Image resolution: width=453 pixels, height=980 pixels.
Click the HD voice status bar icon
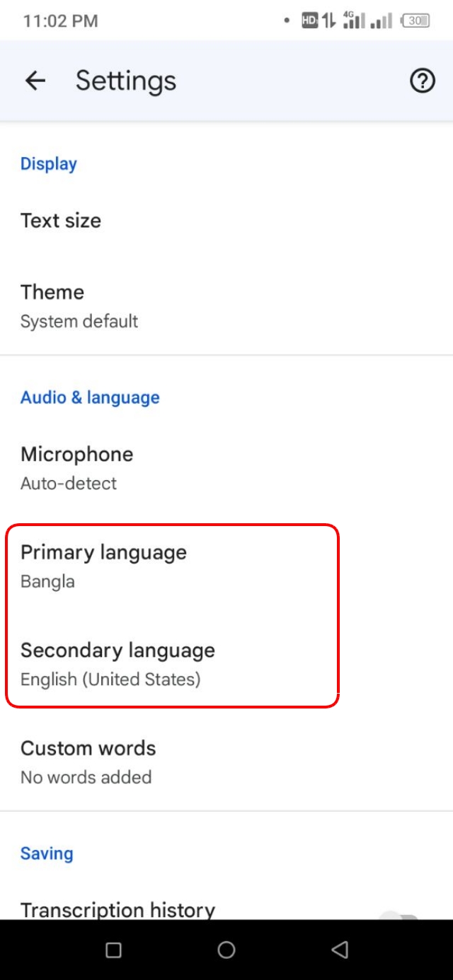pyautogui.click(x=310, y=21)
